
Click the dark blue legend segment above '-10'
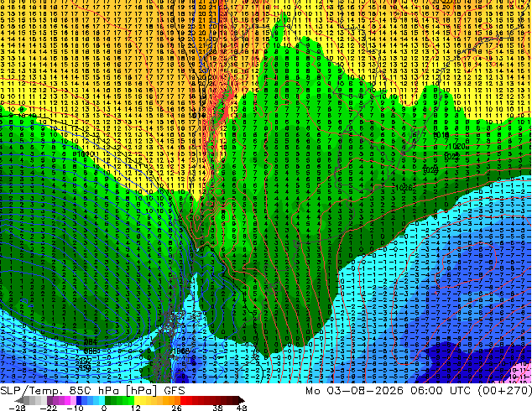79,400
